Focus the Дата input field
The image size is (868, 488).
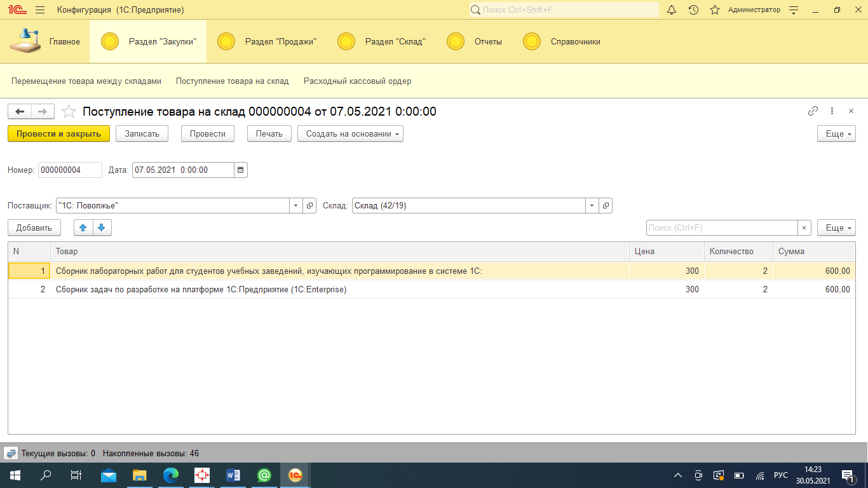coord(183,170)
